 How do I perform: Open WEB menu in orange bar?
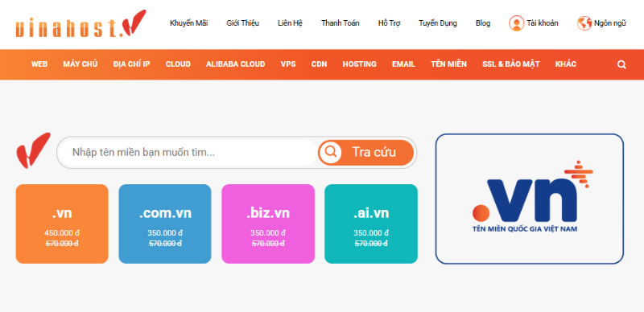point(39,64)
